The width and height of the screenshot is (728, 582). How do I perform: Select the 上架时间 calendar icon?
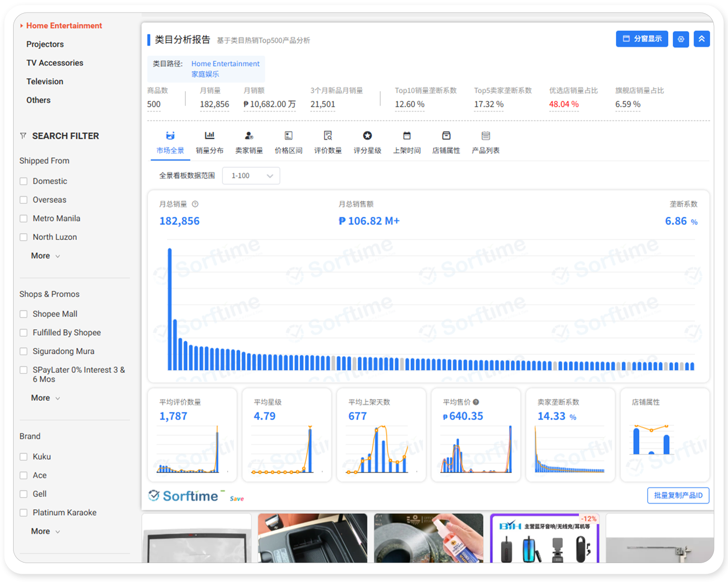coord(407,136)
